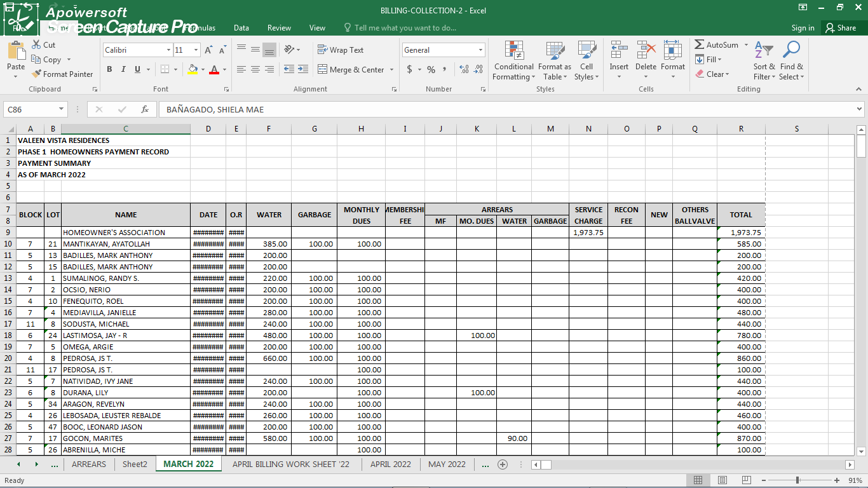Apply the yellow fill color bucket
Screen dimensions: 868x488
point(193,69)
